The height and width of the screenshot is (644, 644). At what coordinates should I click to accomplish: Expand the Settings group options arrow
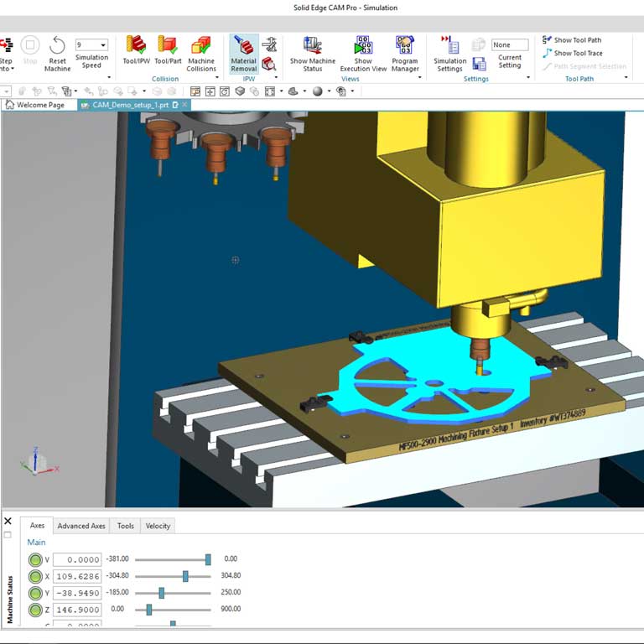tap(528, 77)
